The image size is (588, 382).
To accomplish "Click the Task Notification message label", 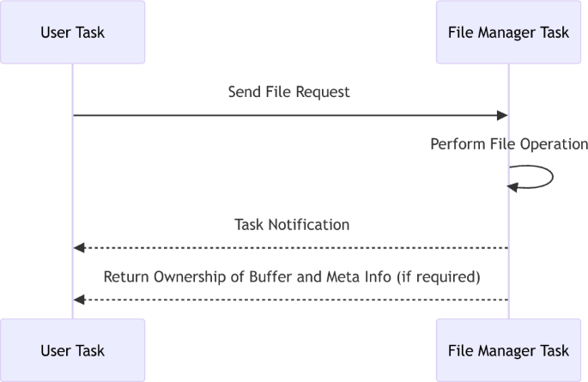I will 292,225.
